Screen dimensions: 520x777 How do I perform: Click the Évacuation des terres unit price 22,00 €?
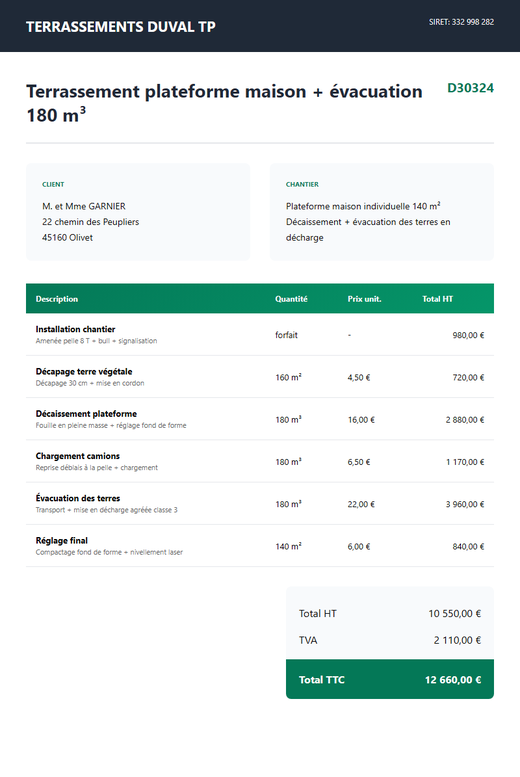coord(361,504)
